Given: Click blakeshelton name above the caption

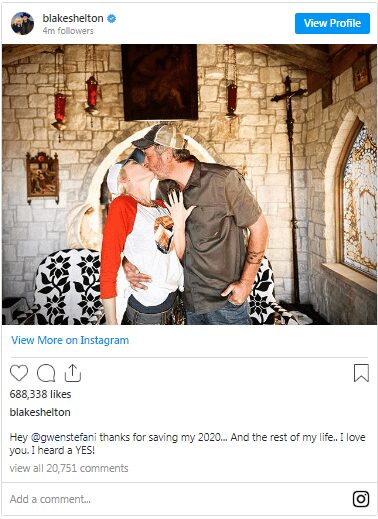Looking at the screenshot, I should point(40,412).
